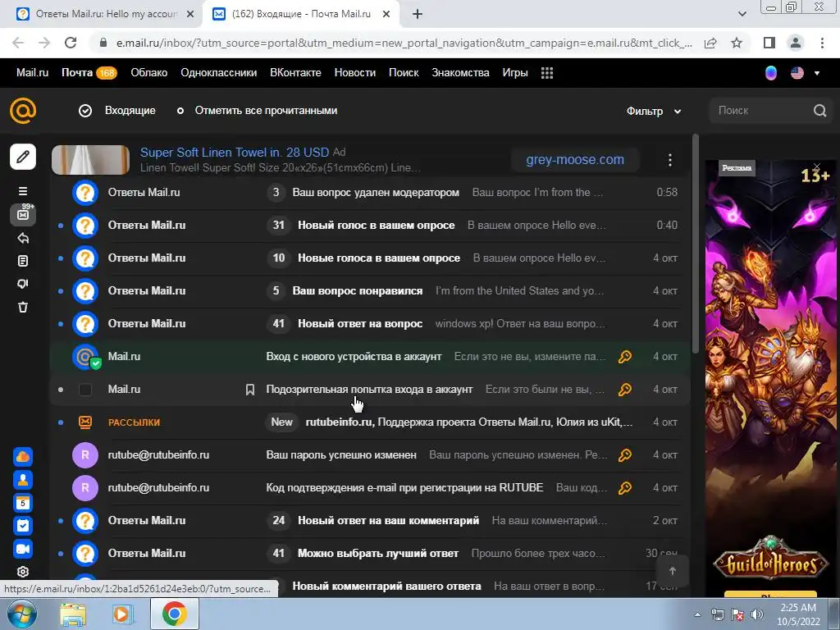The width and height of the screenshot is (840, 630).
Task: Toggle the unread dot on the Рассылки row
Action: 61,422
